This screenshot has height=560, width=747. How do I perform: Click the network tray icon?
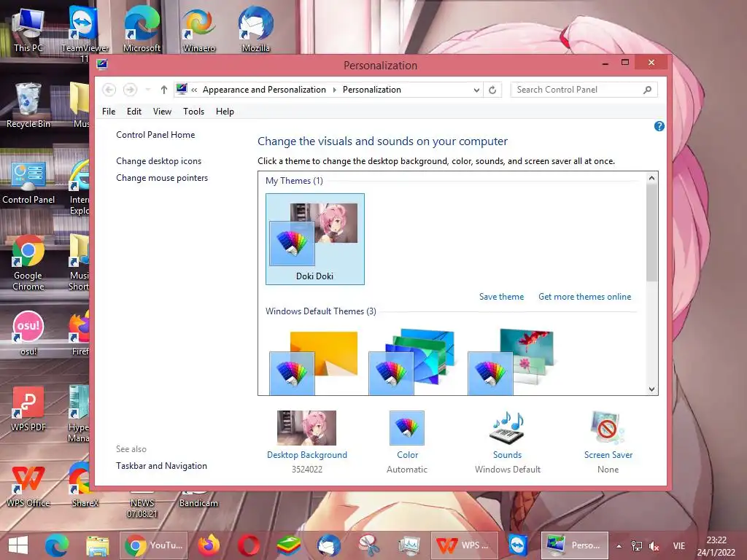[636, 546]
